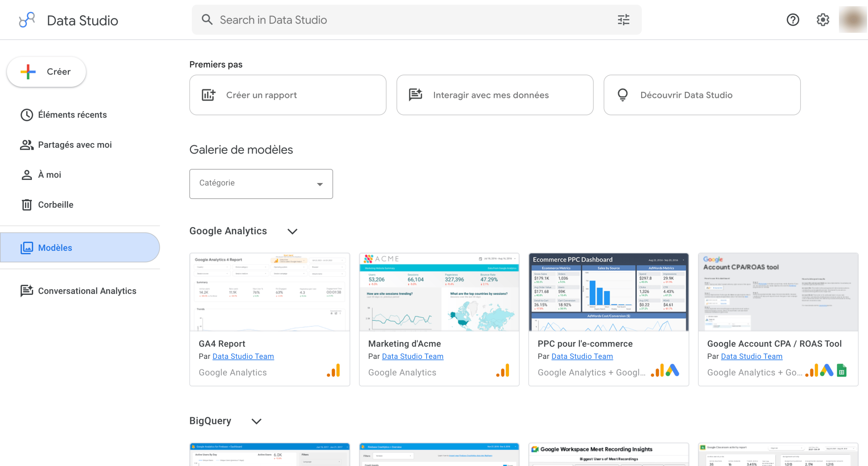The height and width of the screenshot is (466, 868).
Task: Open Conversational Analytics in the sidebar
Action: pyautogui.click(x=80, y=291)
